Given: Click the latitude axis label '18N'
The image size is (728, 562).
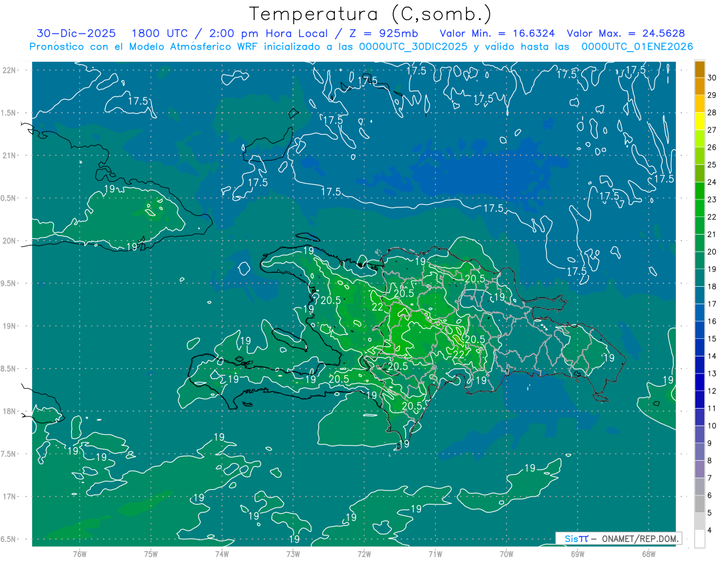Looking at the screenshot, I should pos(9,411).
